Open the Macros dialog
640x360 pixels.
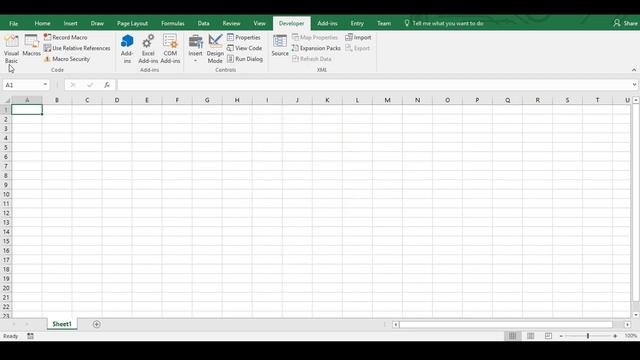[x=31, y=46]
